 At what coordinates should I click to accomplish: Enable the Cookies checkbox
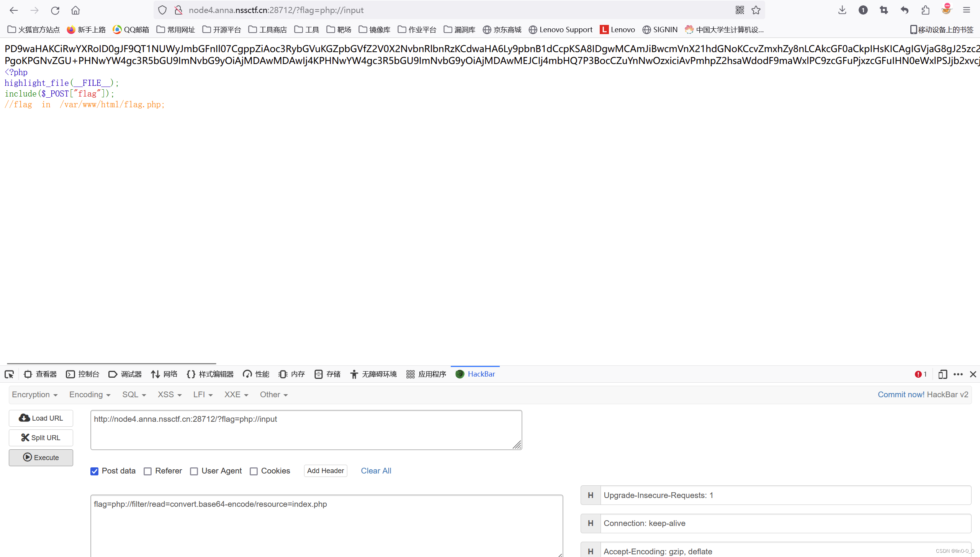click(254, 471)
